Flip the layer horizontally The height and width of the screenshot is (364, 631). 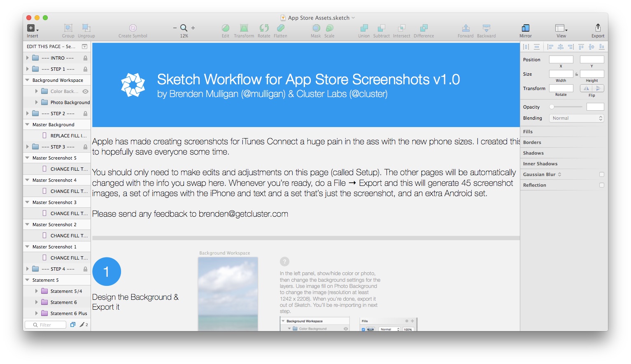tap(586, 88)
